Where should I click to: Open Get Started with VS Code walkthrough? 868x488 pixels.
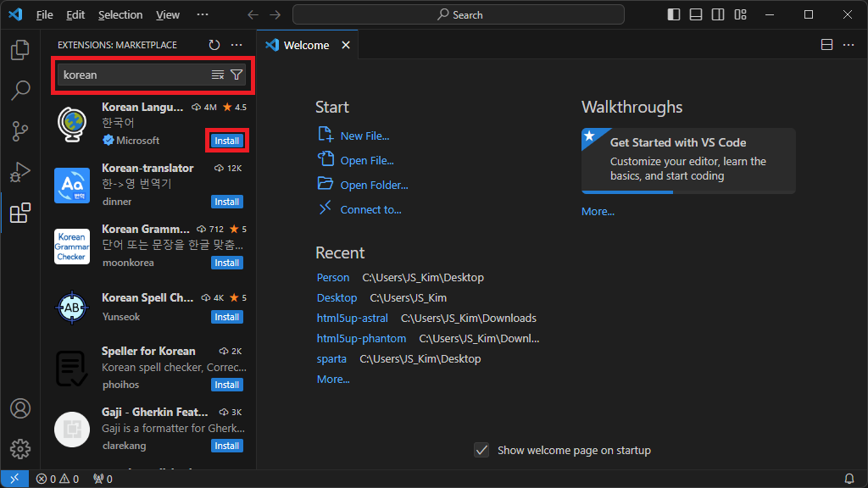click(688, 160)
